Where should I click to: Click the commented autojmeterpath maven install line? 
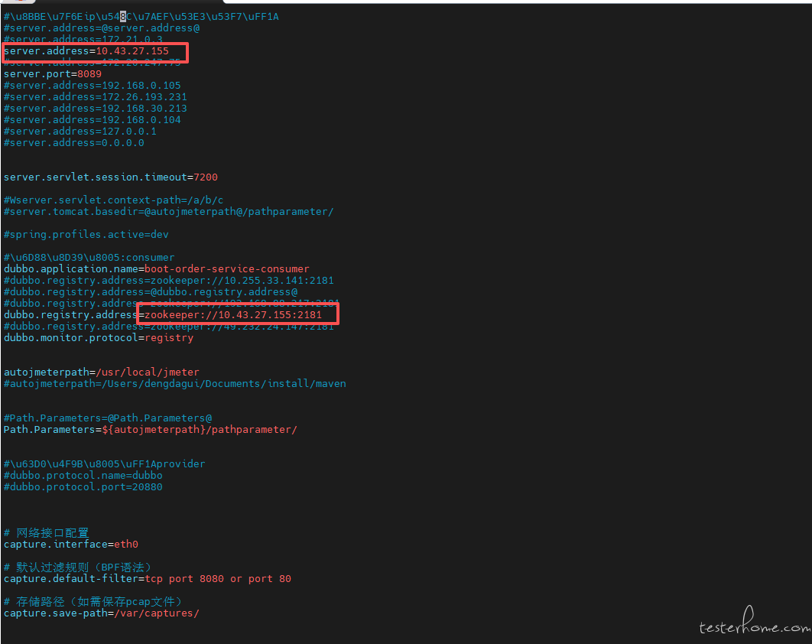tap(174, 384)
